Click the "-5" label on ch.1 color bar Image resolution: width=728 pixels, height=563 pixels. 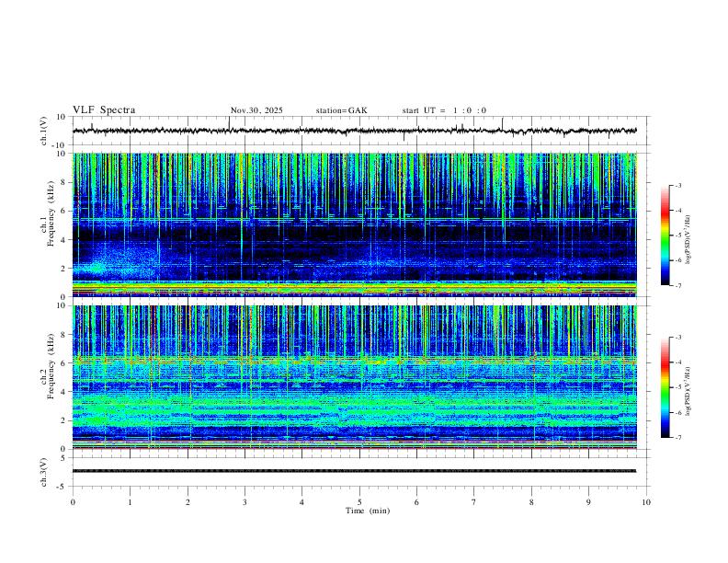[678, 236]
